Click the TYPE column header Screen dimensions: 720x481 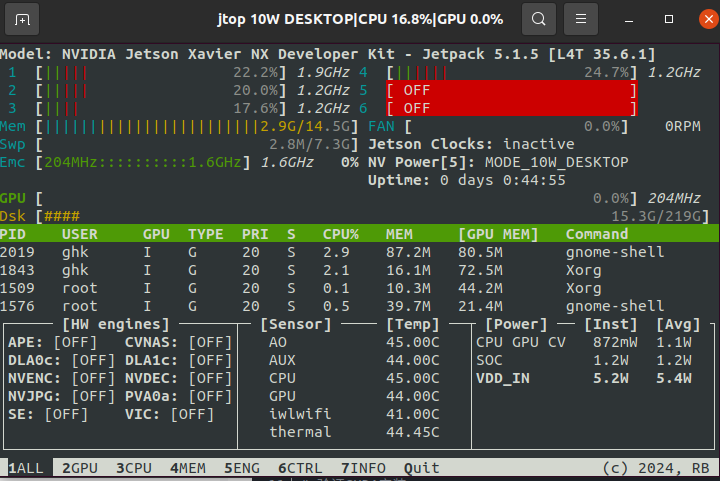tap(206, 234)
